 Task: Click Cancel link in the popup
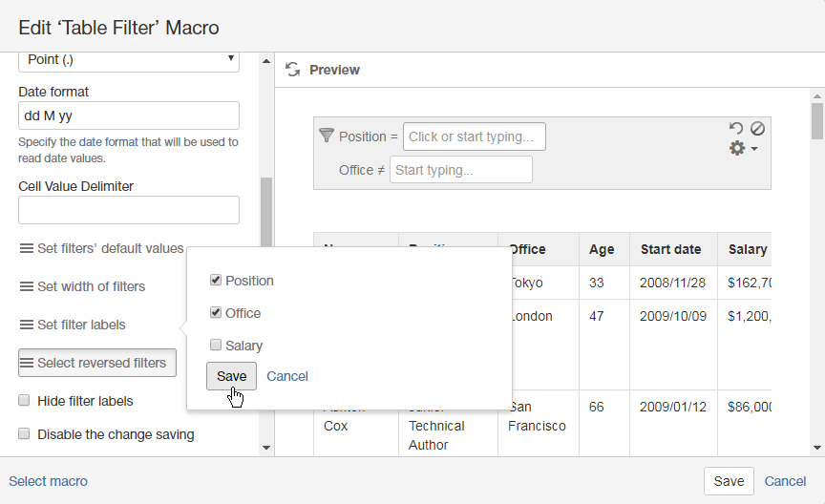coord(287,376)
